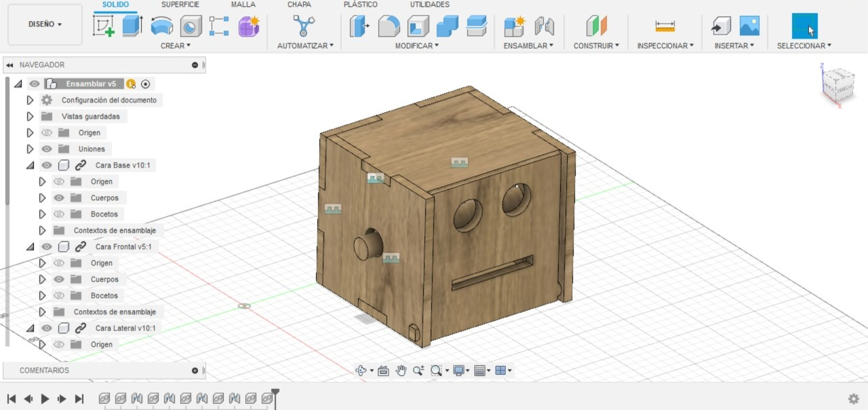Add a comment with the plus button

point(195,371)
